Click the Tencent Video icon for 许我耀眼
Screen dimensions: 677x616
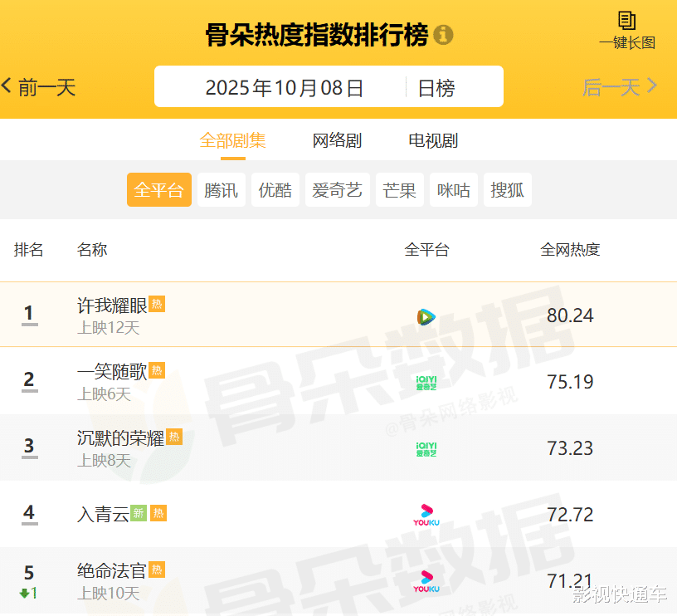tap(426, 317)
